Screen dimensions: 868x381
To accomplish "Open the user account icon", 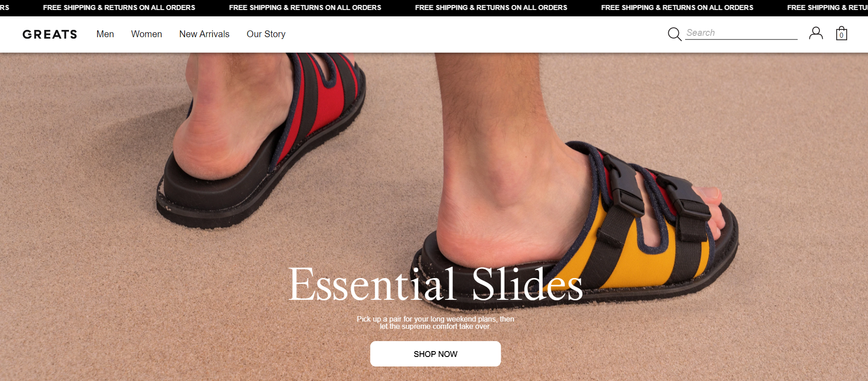I will pos(816,33).
